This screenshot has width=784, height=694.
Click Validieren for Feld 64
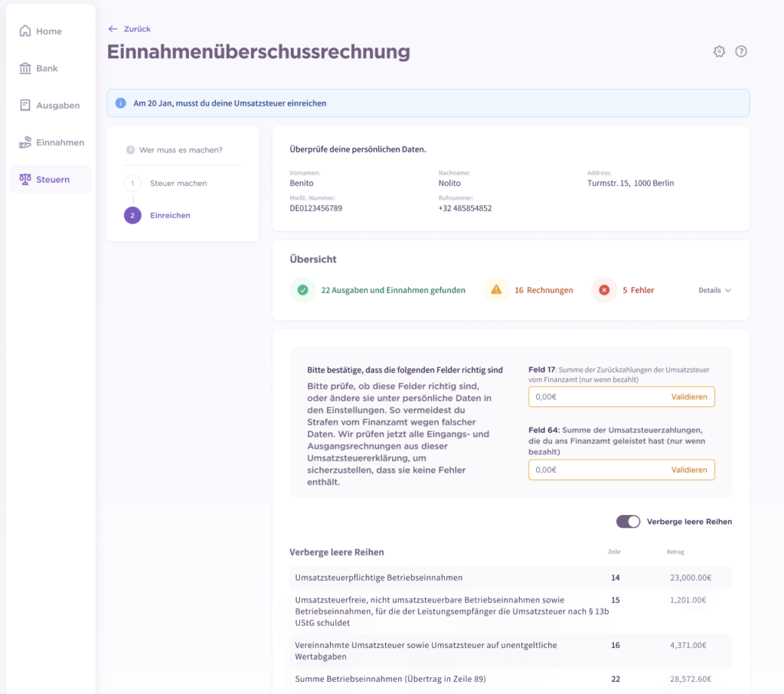688,470
